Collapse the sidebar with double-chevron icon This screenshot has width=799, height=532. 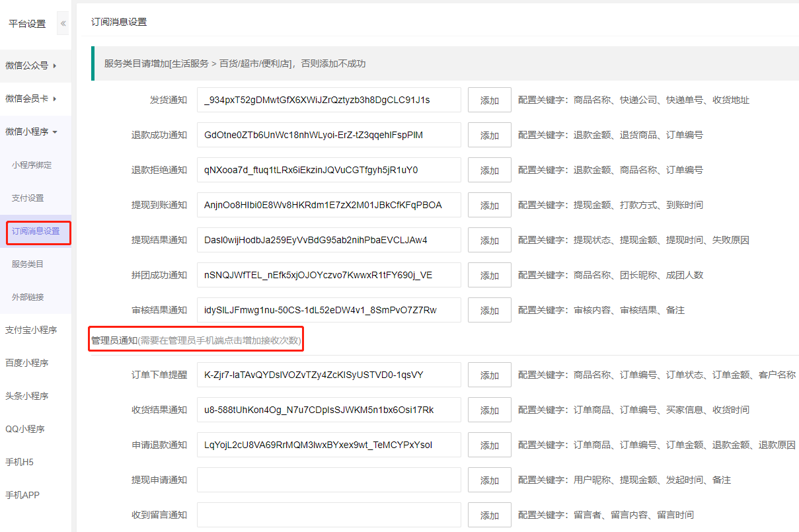click(x=63, y=24)
